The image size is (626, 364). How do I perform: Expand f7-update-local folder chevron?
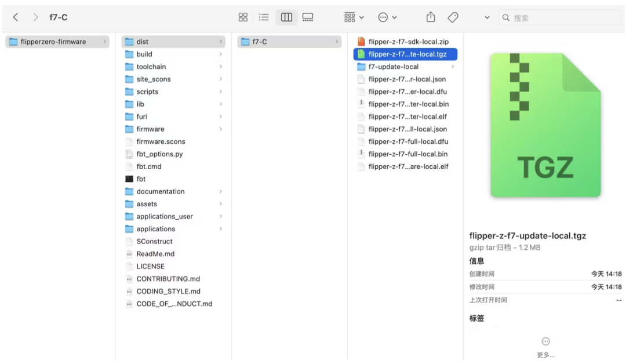click(452, 67)
